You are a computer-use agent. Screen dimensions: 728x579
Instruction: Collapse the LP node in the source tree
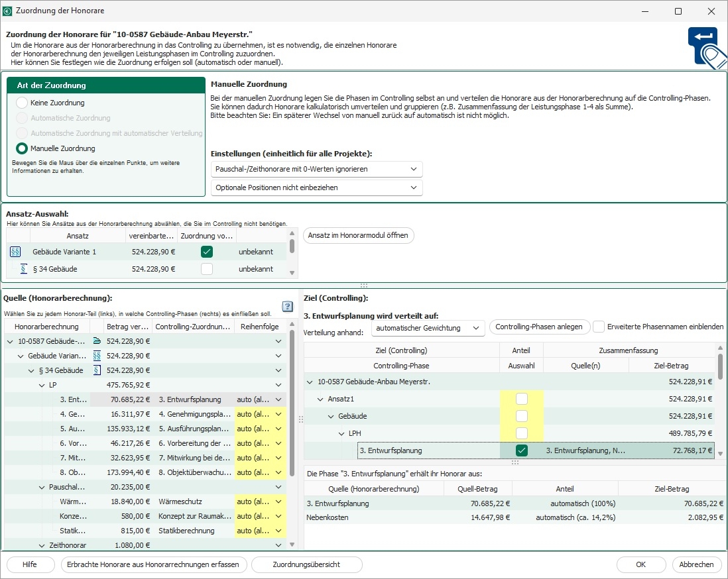42,385
